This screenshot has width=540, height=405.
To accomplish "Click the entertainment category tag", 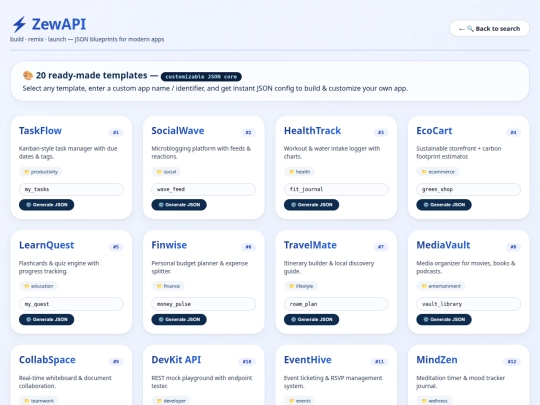I will pyautogui.click(x=441, y=286).
